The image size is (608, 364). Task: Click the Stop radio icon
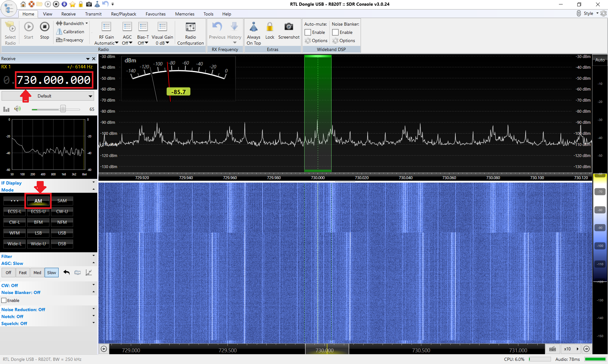[x=44, y=27]
